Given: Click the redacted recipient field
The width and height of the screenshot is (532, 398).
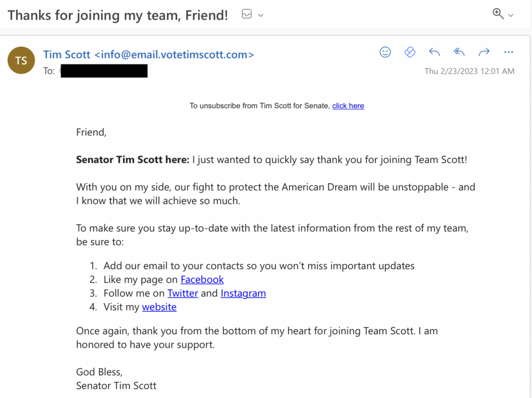Looking at the screenshot, I should (103, 71).
